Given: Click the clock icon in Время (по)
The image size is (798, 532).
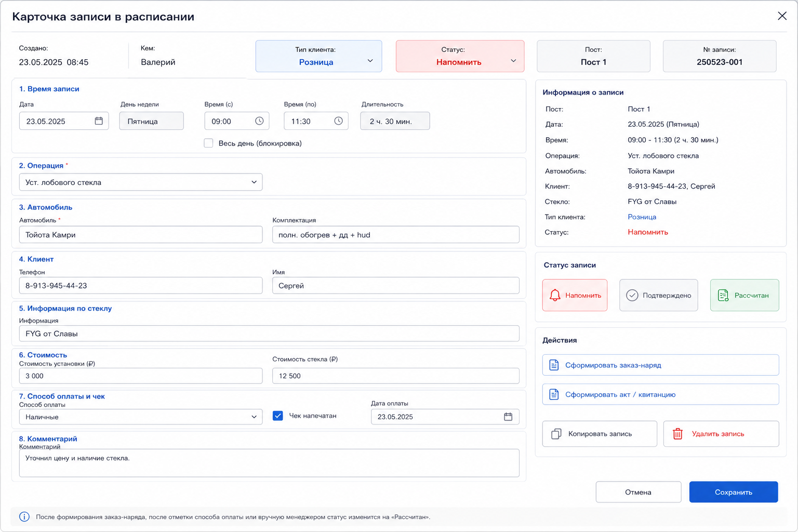Looking at the screenshot, I should pos(338,121).
